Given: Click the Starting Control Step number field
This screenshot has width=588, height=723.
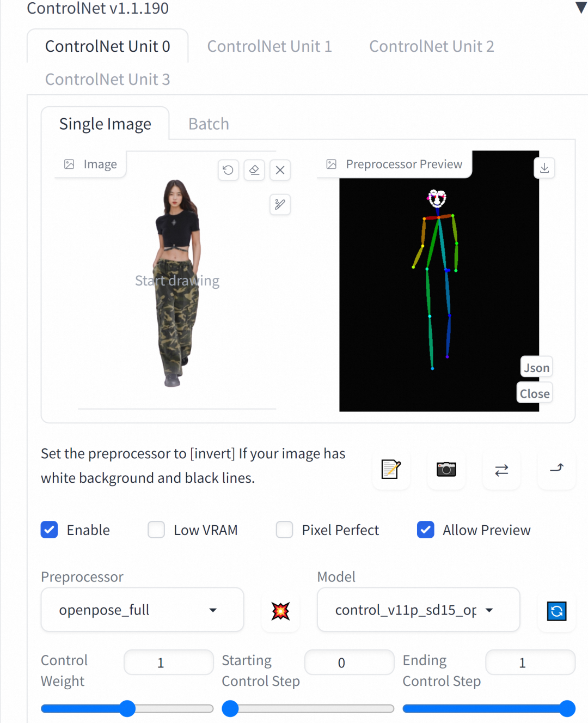Looking at the screenshot, I should 350,663.
